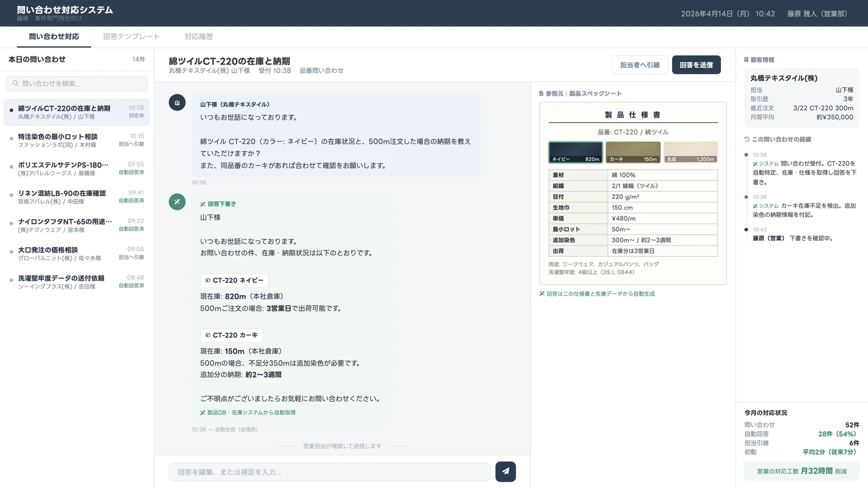Click the 山 customer avatar icon
The height and width of the screenshot is (488, 868).
point(177,102)
